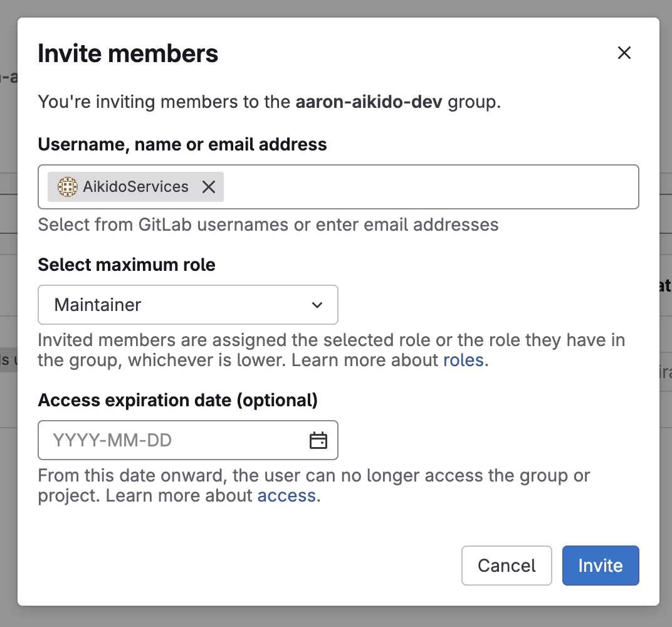
Task: Click the bold aaron-aikido-dev group name
Action: (369, 103)
